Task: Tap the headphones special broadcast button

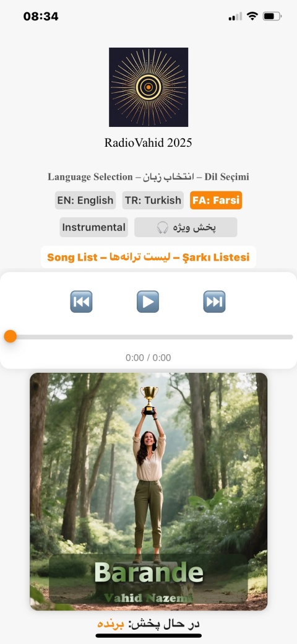Action: [x=186, y=227]
